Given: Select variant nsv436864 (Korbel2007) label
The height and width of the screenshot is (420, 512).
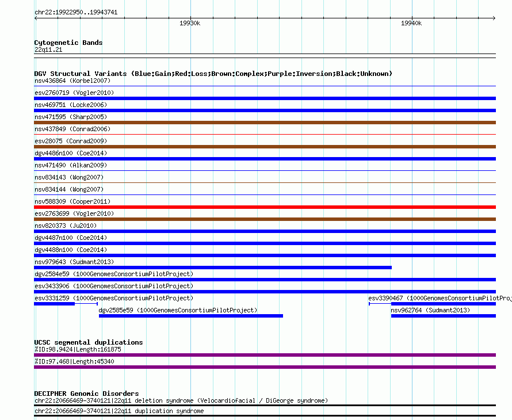Looking at the screenshot, I should point(72,81).
